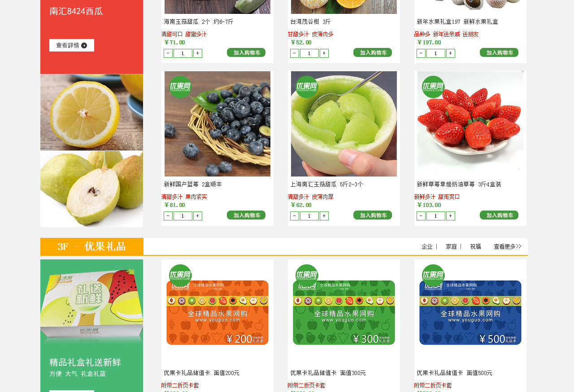This screenshot has height=392, width=574.
Task: Increase quantity for 新鲜国产蓝莓 with plus
Action: [x=198, y=216]
